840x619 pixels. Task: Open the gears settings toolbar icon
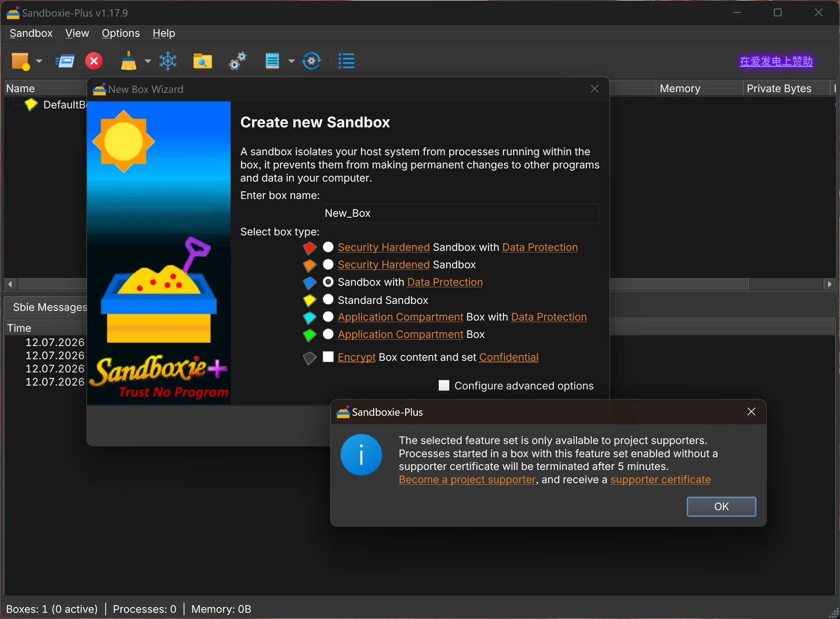coord(237,61)
